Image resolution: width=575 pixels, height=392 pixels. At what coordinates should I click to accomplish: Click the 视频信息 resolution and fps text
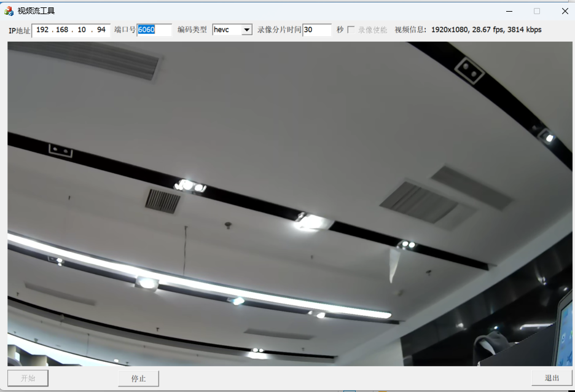tap(486, 30)
